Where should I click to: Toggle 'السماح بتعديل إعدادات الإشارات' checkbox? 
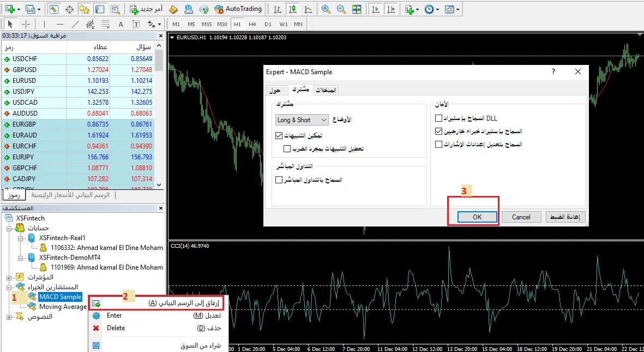tap(438, 144)
